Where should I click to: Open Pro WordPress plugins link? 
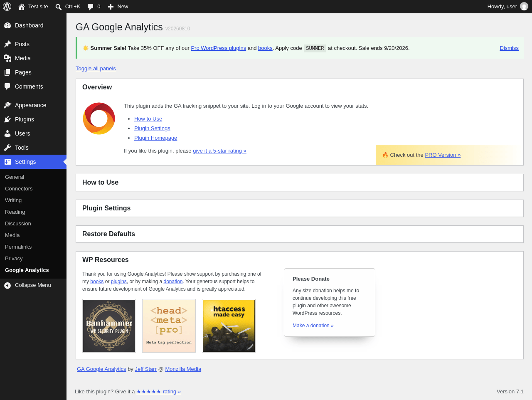pyautogui.click(x=218, y=48)
